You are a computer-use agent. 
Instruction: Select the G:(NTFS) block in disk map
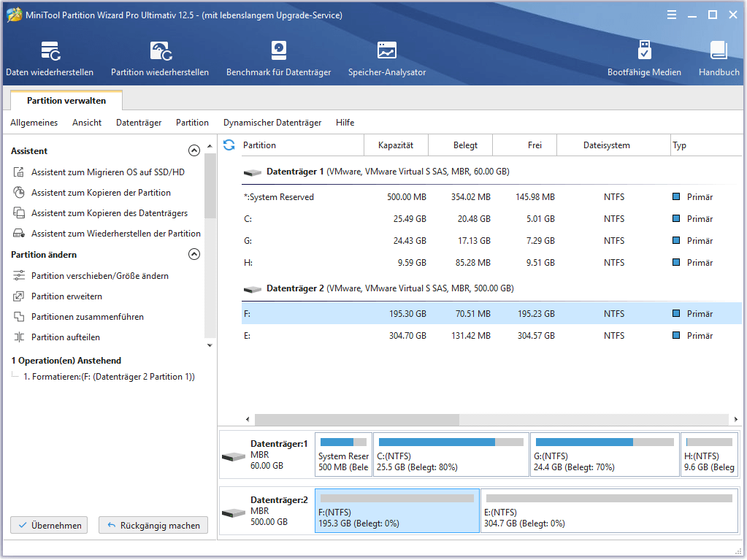click(605, 454)
